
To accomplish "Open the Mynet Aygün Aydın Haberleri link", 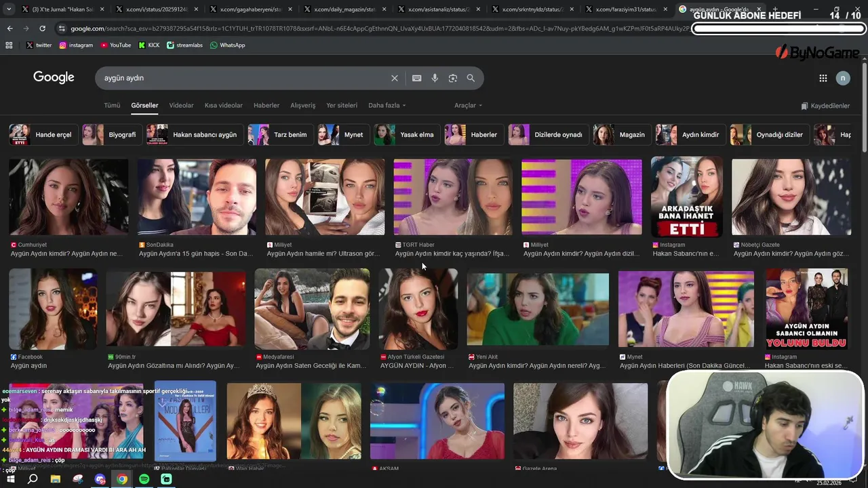I will pos(684,366).
